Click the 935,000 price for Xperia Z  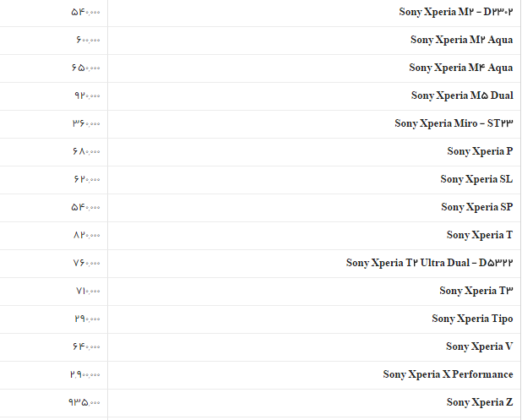84,402
